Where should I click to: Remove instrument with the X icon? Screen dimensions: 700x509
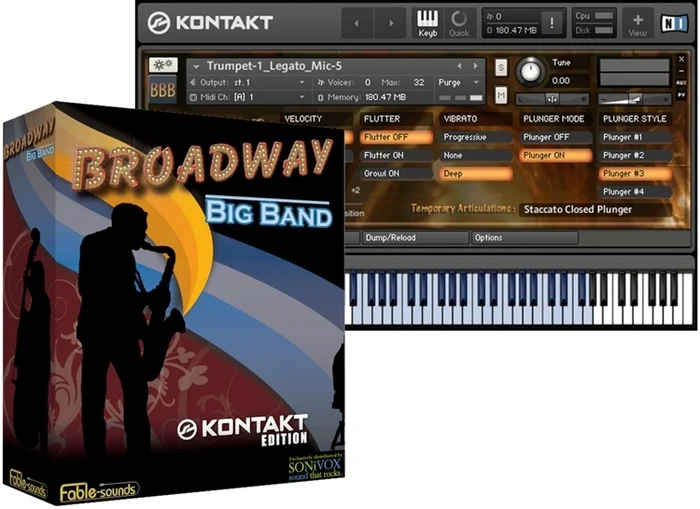click(682, 59)
